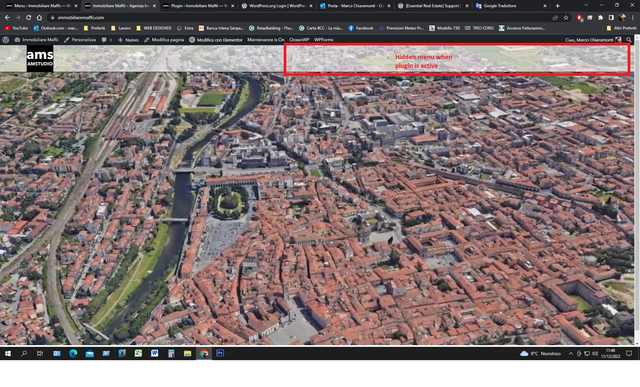The image size is (640, 387).
Task: Reload the current page
Action: 28,18
